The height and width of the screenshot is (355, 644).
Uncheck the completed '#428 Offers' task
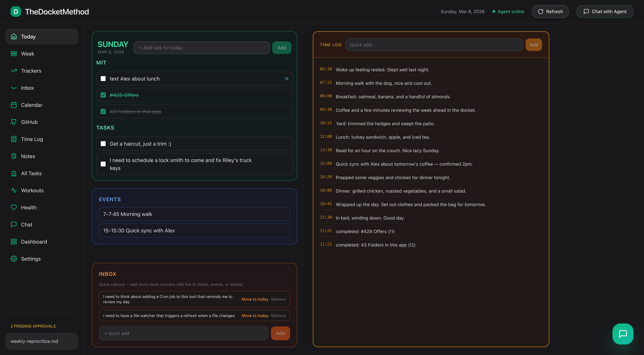(103, 95)
